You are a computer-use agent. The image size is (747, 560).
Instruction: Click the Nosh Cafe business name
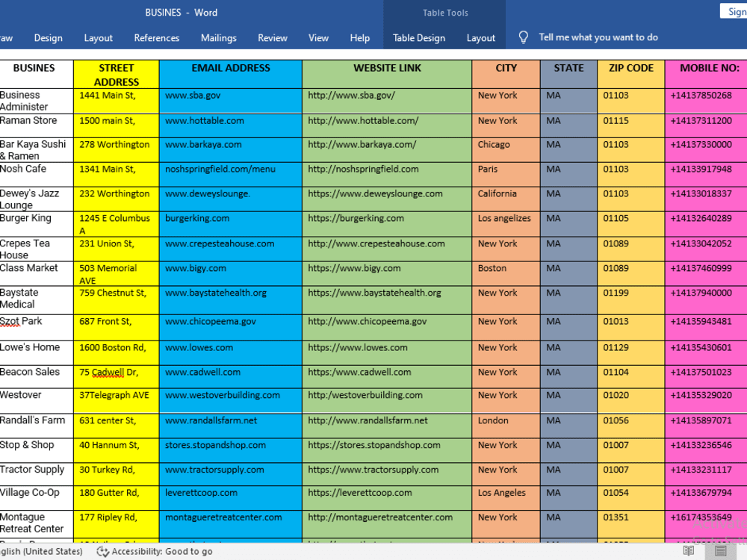[23, 169]
